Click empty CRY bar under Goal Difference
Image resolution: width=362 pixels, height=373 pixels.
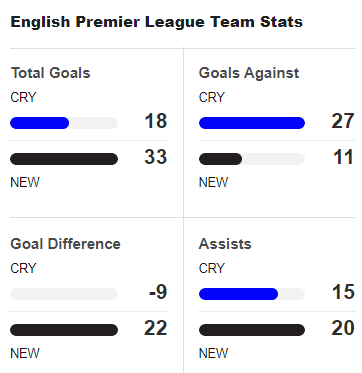coord(64,294)
